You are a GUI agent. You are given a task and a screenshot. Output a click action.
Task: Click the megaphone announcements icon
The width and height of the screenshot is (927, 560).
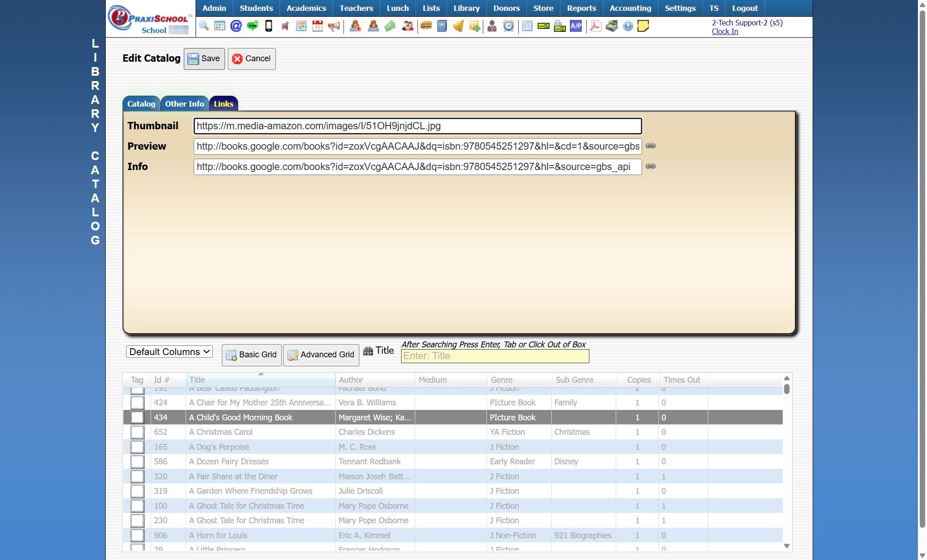(334, 26)
